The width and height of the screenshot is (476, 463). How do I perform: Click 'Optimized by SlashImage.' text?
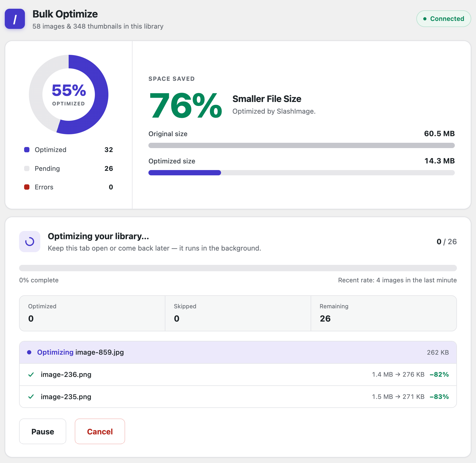(274, 111)
